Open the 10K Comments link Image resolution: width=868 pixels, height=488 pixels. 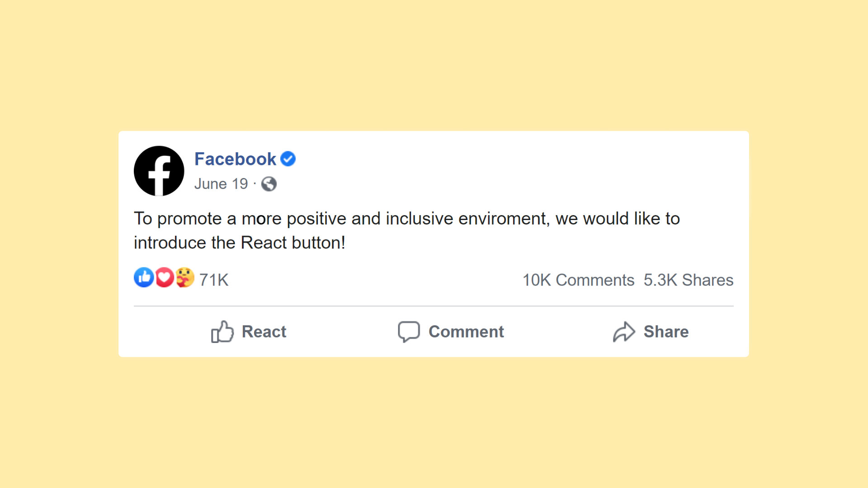(578, 280)
